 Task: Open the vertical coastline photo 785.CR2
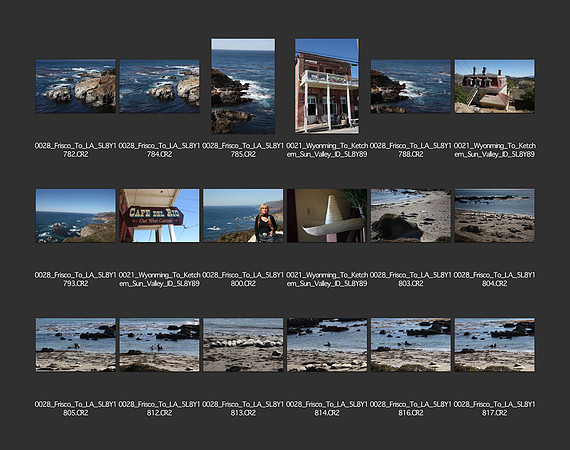point(243,86)
